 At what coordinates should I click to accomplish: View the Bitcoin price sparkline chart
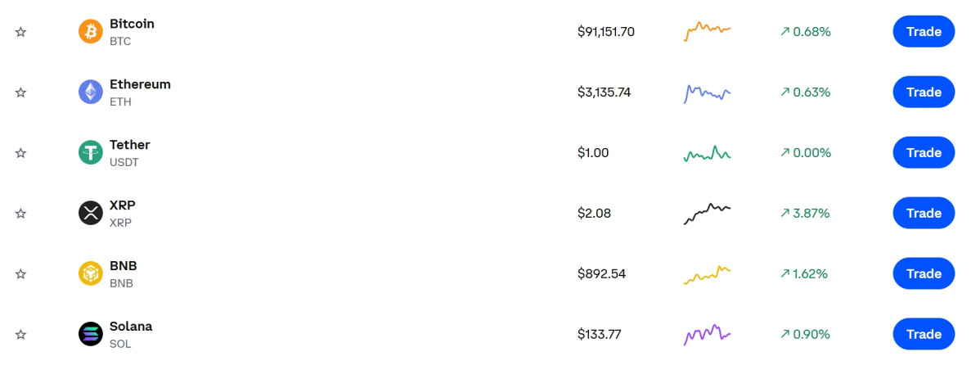point(707,31)
